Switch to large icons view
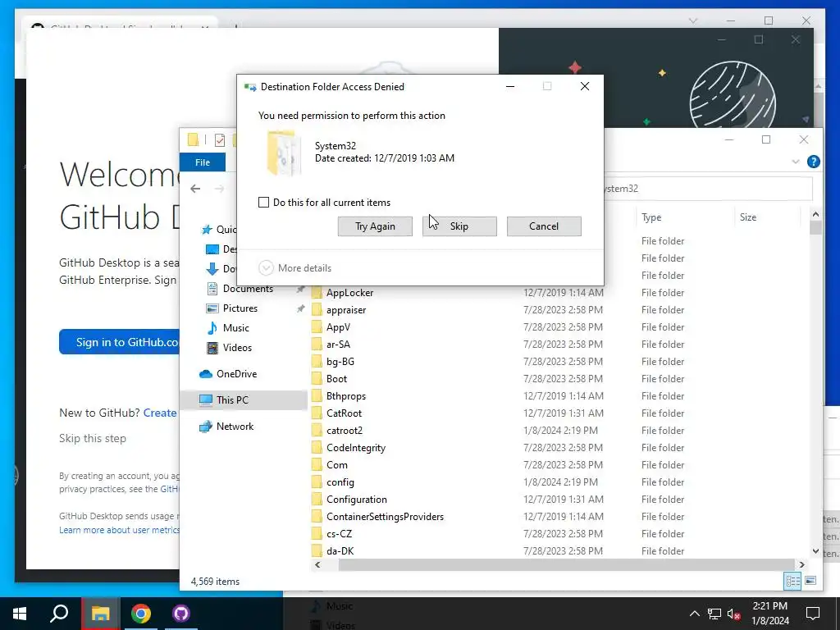The height and width of the screenshot is (630, 840). pyautogui.click(x=810, y=581)
